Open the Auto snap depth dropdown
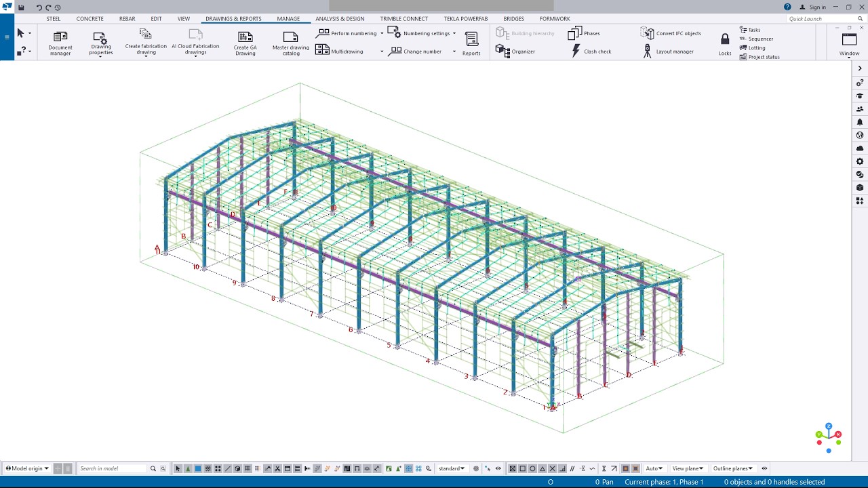 tap(654, 468)
